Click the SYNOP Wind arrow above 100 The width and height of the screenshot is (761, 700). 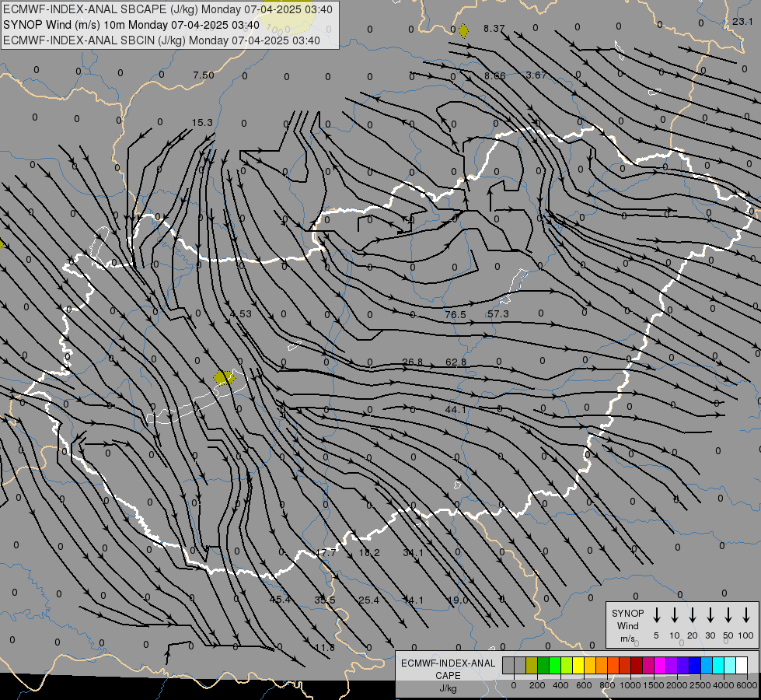point(746,615)
